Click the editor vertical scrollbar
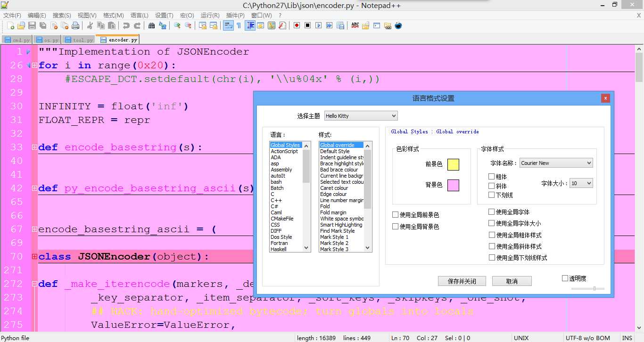This screenshot has height=342, width=644. [x=639, y=188]
